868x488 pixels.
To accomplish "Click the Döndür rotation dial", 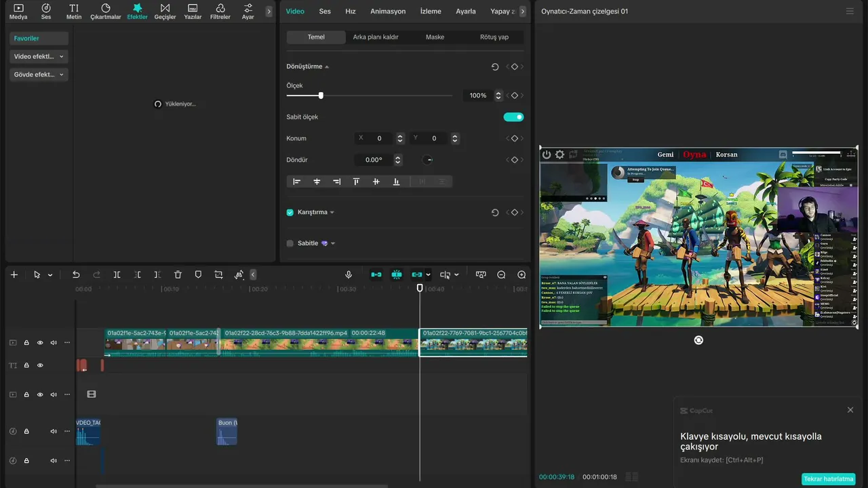I will (x=428, y=160).
